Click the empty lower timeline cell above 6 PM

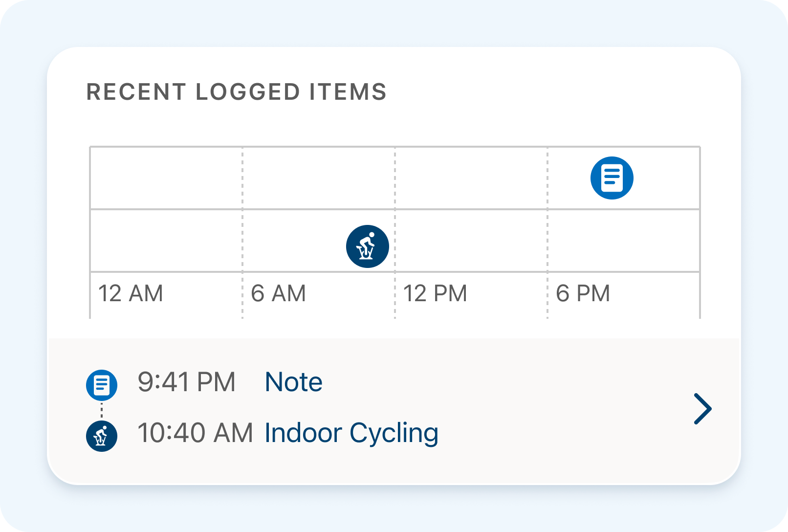(623, 241)
